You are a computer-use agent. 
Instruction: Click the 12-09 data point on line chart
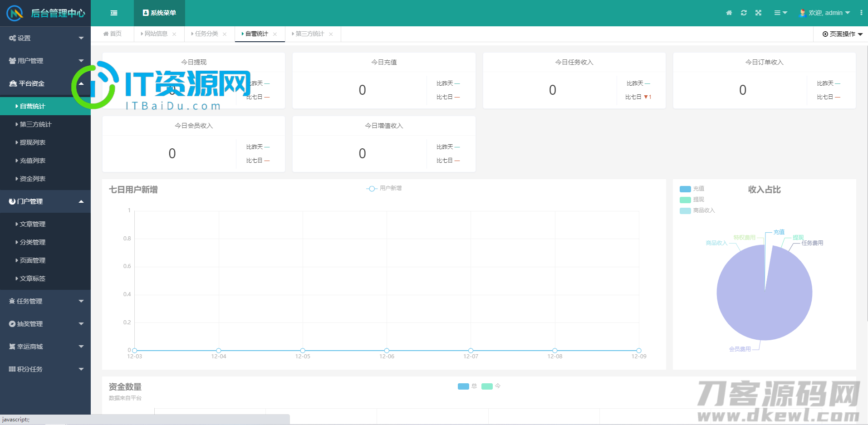click(639, 351)
